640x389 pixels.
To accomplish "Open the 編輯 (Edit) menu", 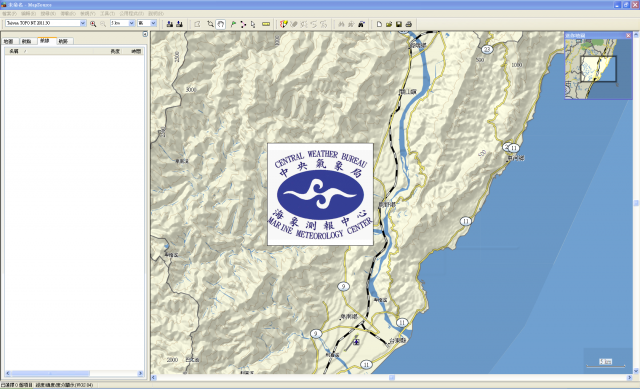I will 29,14.
